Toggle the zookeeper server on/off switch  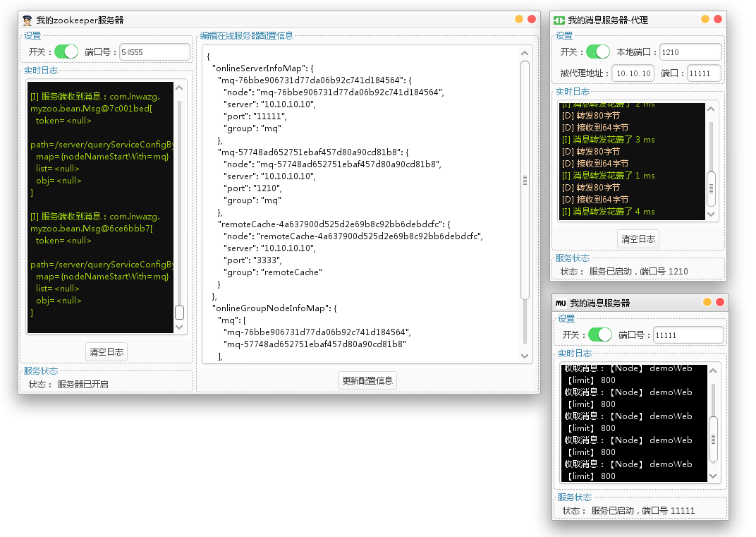coord(66,52)
